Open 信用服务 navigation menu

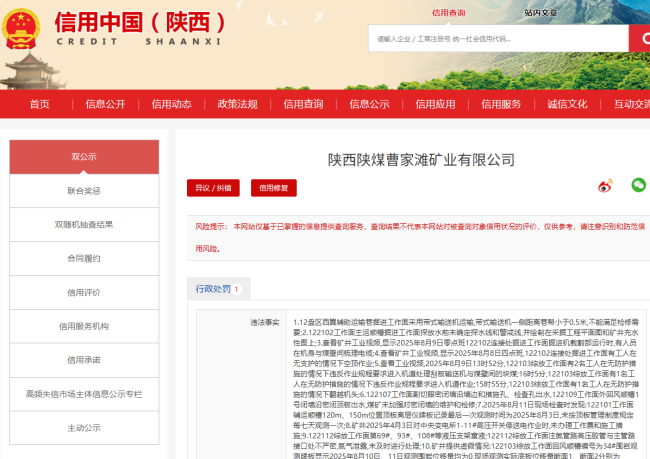tap(501, 104)
